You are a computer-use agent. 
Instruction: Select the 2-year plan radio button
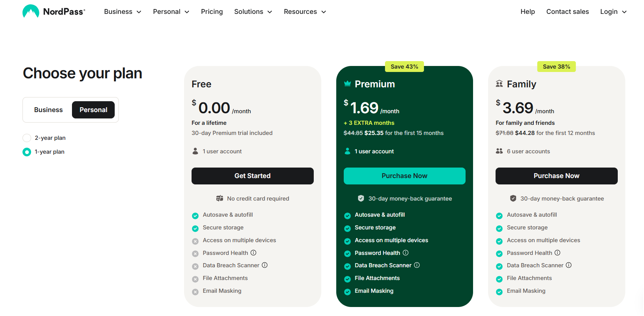27,138
